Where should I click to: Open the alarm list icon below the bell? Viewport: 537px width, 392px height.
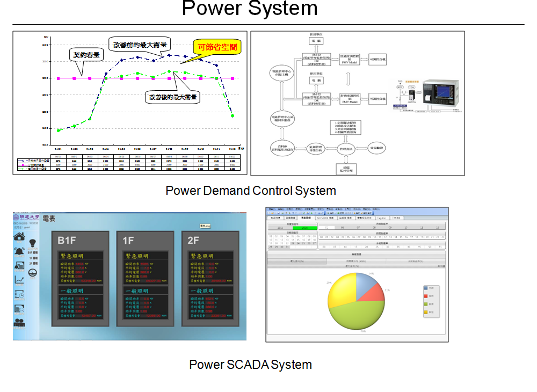point(19,265)
